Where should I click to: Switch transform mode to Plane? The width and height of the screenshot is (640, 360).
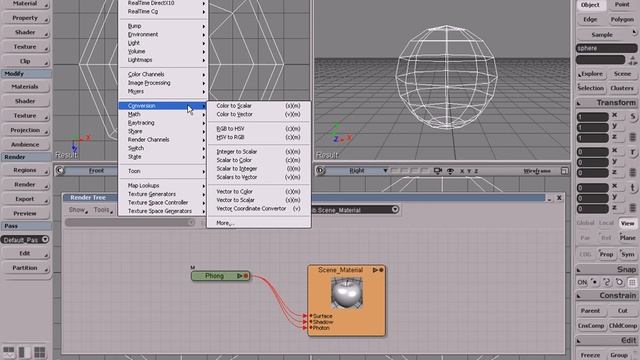click(627, 238)
